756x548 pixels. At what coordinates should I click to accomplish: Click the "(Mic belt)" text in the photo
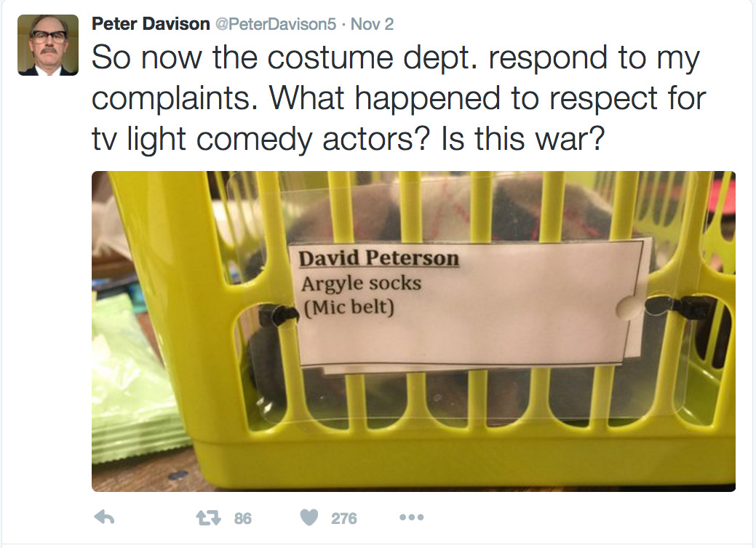(x=349, y=307)
